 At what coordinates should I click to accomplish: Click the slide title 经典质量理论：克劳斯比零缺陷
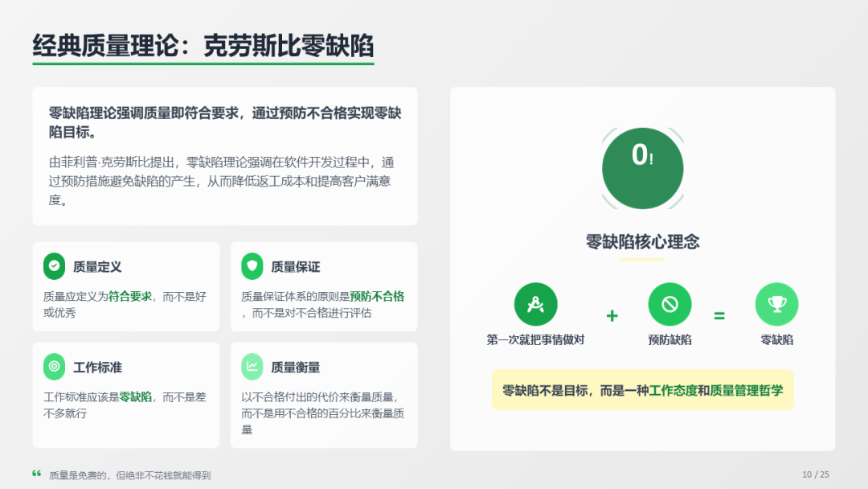203,44
